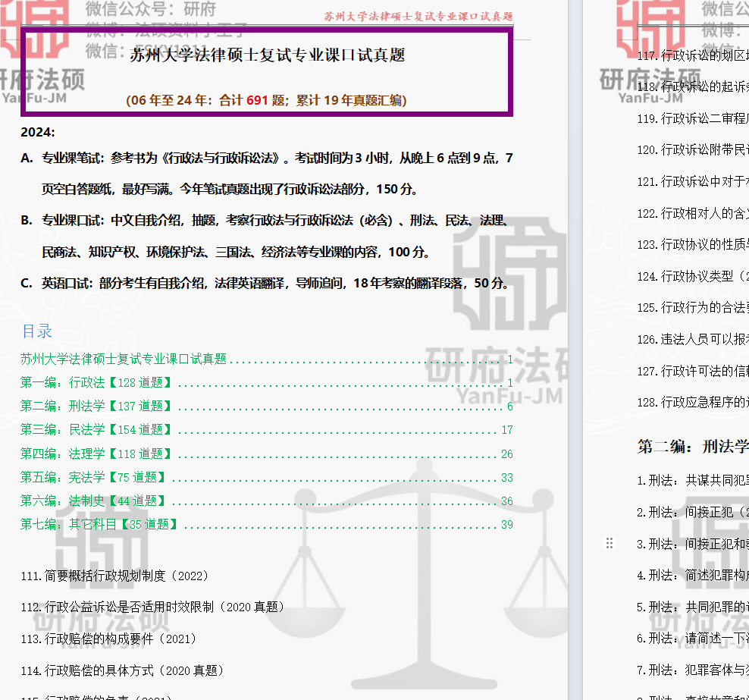The height and width of the screenshot is (700, 749).
Task: Click item 3. 刑法：间接正犯和 on right page
Action: [693, 544]
